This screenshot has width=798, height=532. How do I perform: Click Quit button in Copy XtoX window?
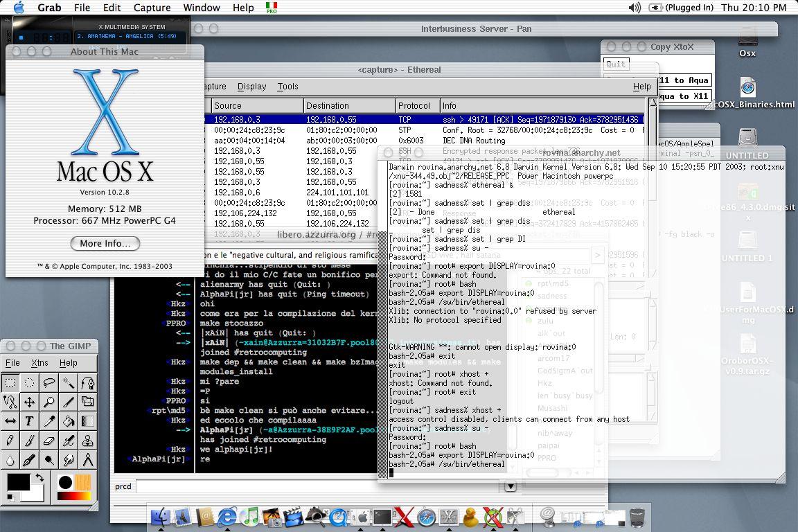pos(616,64)
